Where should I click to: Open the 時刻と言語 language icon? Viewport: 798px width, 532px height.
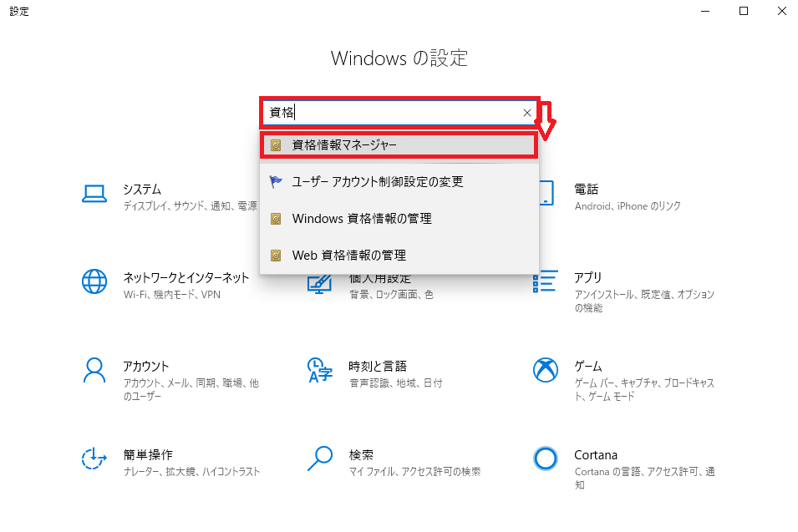[x=320, y=370]
